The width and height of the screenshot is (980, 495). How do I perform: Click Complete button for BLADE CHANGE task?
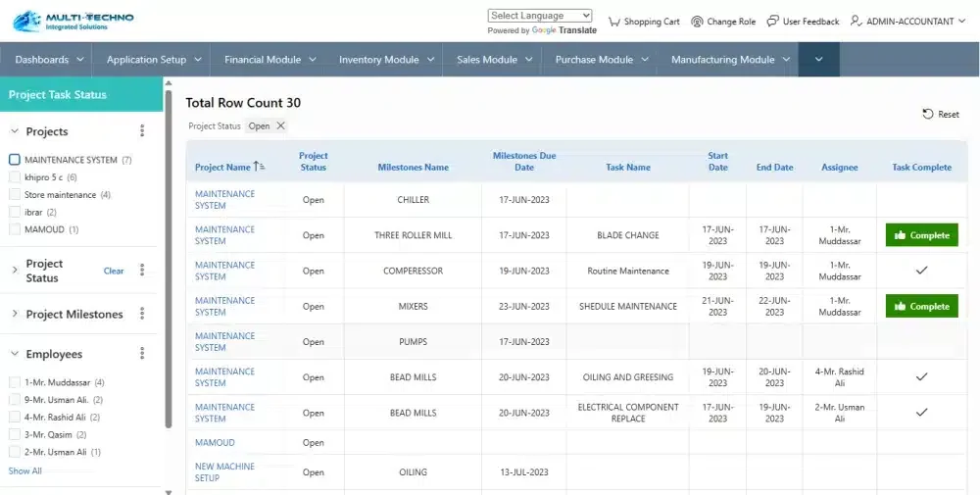coord(921,235)
